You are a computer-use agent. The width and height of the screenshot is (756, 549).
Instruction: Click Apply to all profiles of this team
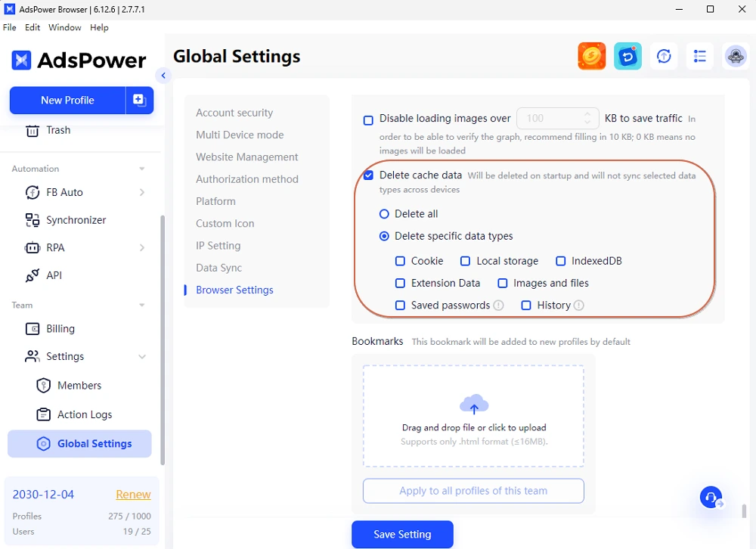click(x=473, y=491)
